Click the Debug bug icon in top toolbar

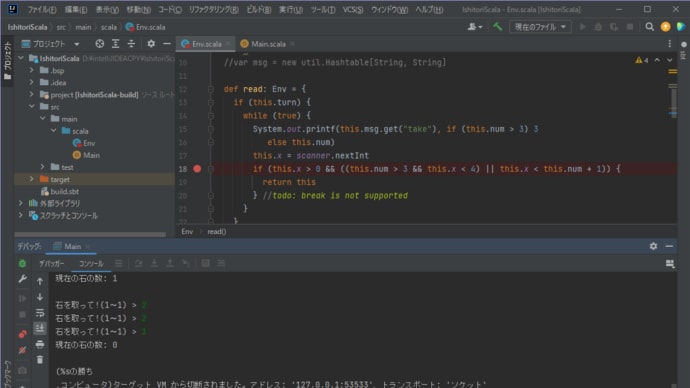click(598, 27)
